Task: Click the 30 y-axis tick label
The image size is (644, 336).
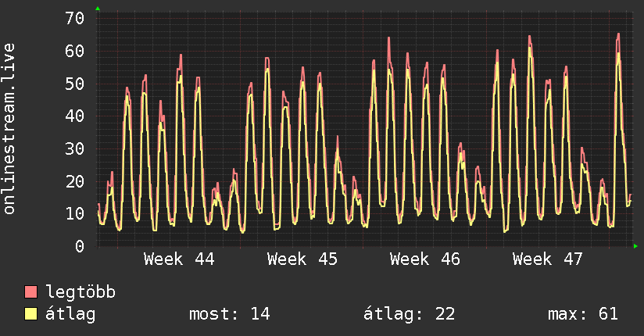Action: pos(75,148)
